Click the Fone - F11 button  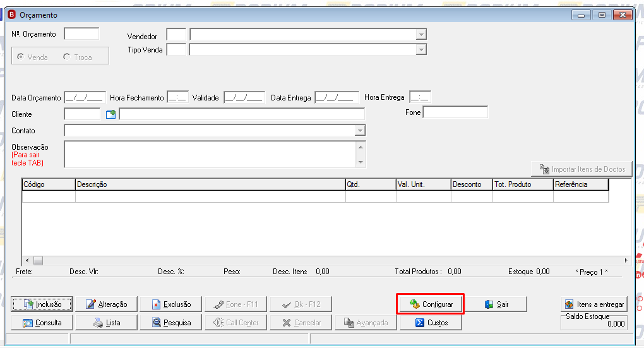pos(236,304)
